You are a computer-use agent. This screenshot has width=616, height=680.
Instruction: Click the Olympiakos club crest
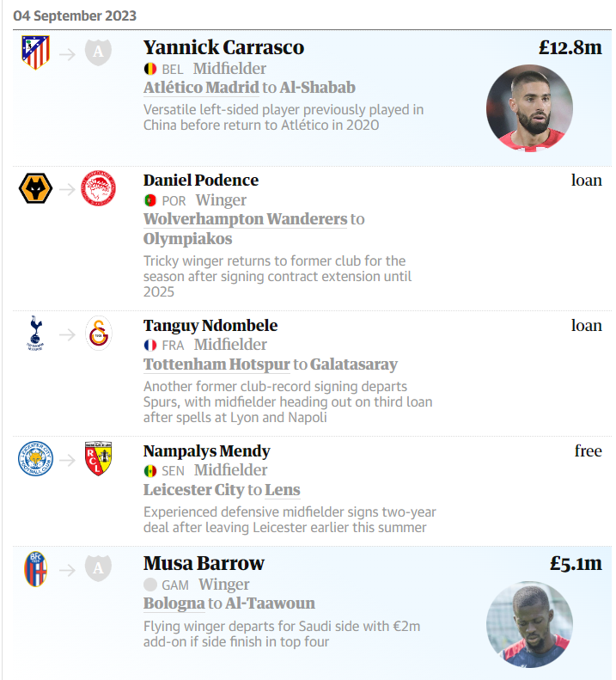(98, 187)
